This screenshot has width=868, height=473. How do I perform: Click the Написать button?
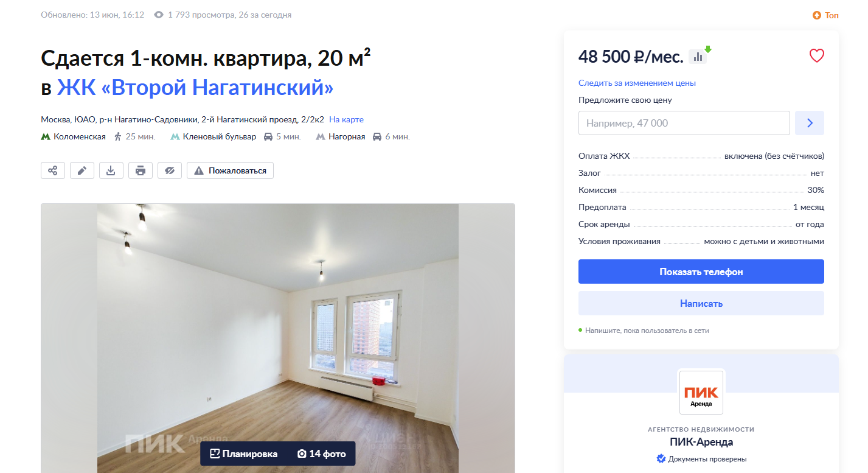coord(701,303)
